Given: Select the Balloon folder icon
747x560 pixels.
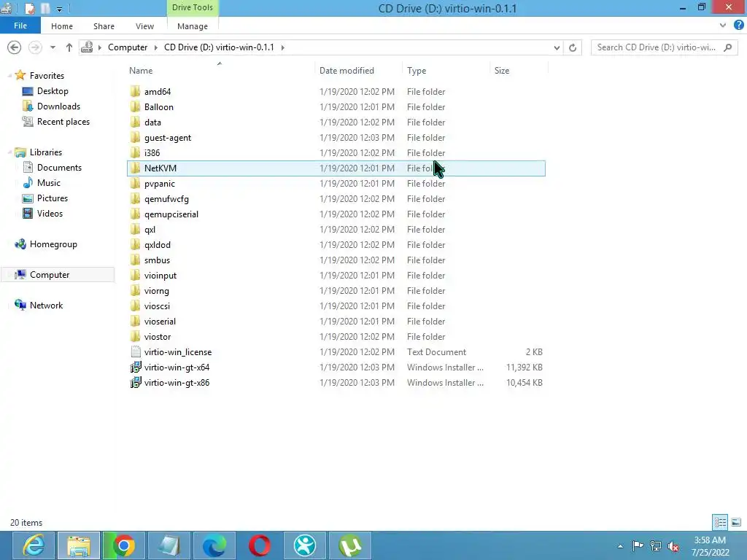Looking at the screenshot, I should click(x=135, y=106).
